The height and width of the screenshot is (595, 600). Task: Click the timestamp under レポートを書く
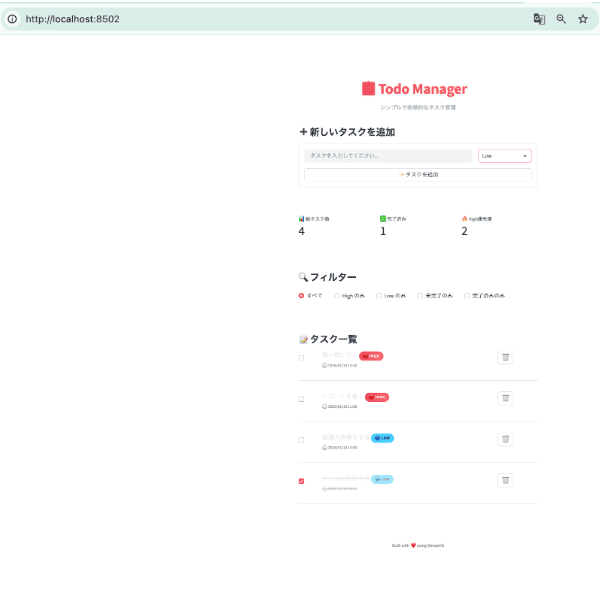(x=339, y=406)
